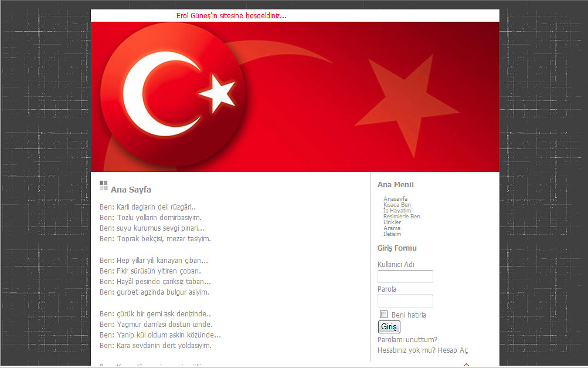
Task: Select Resimlerle Ben in Ana Menü
Action: (402, 217)
